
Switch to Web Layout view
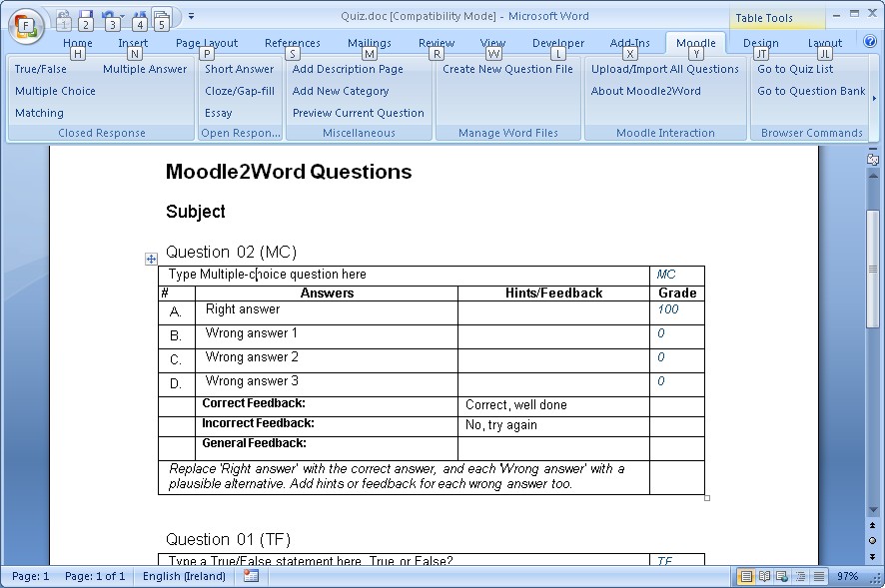[782, 576]
